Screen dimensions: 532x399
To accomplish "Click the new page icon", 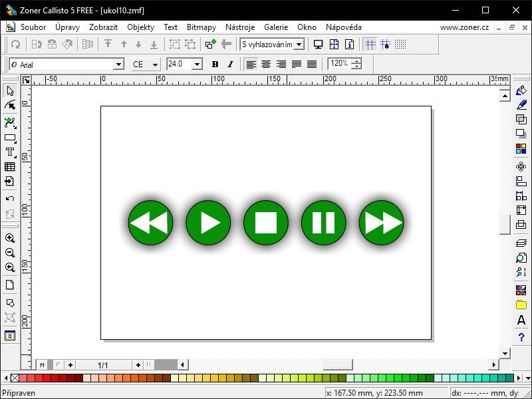I will (10, 285).
